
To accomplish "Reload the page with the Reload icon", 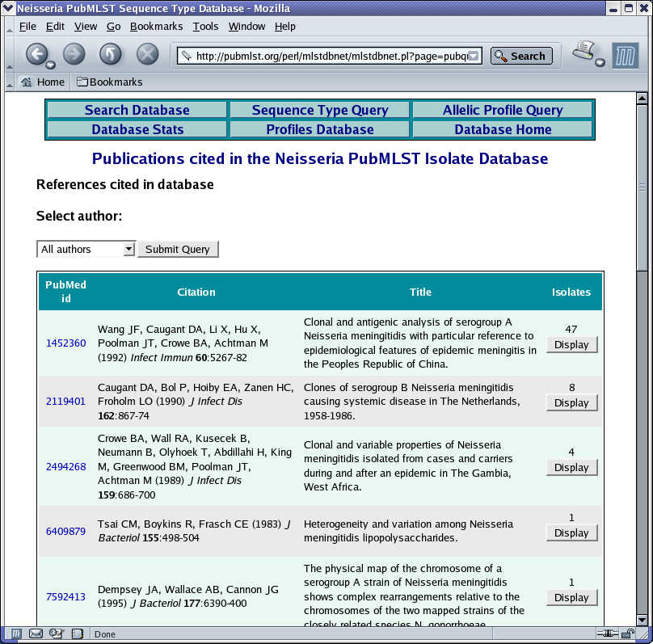I will [111, 54].
